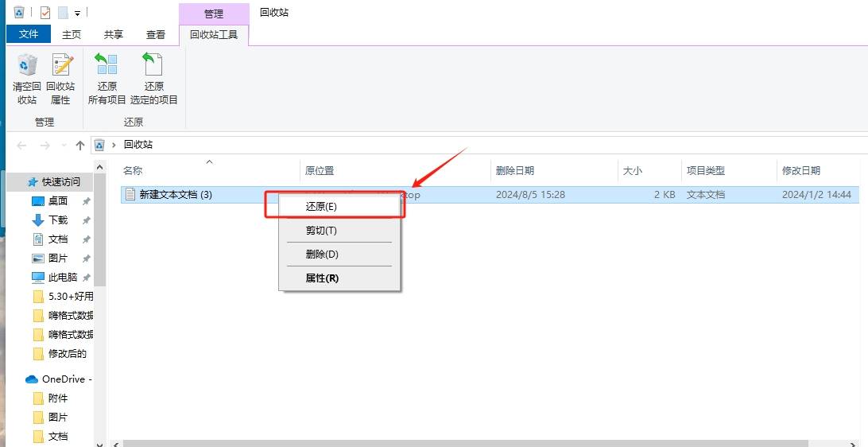868x447 pixels.
Task: Click the Forward navigation arrow
Action: pos(45,145)
